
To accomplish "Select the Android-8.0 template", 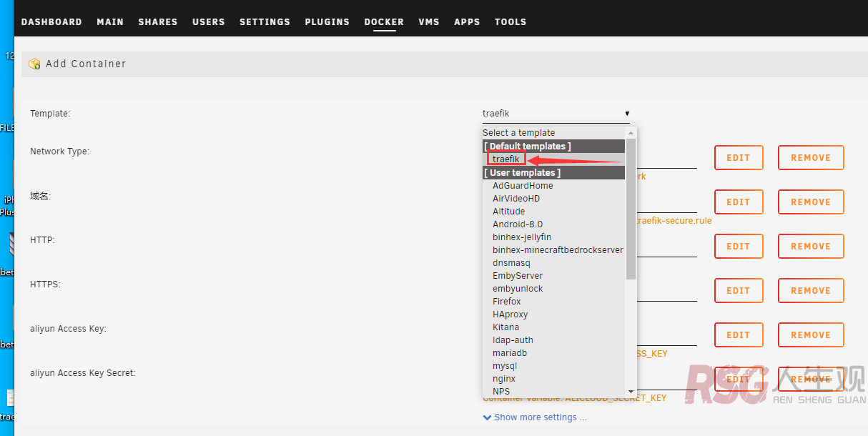I will tap(553, 224).
